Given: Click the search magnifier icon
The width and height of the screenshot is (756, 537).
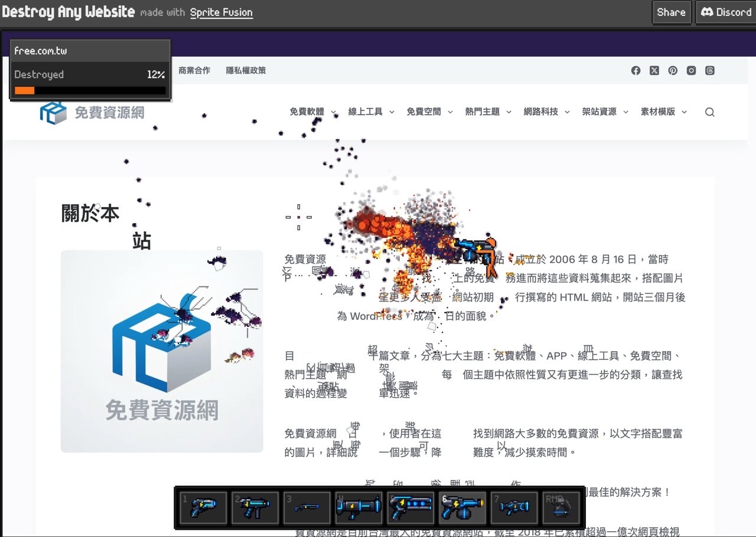Looking at the screenshot, I should (x=710, y=112).
